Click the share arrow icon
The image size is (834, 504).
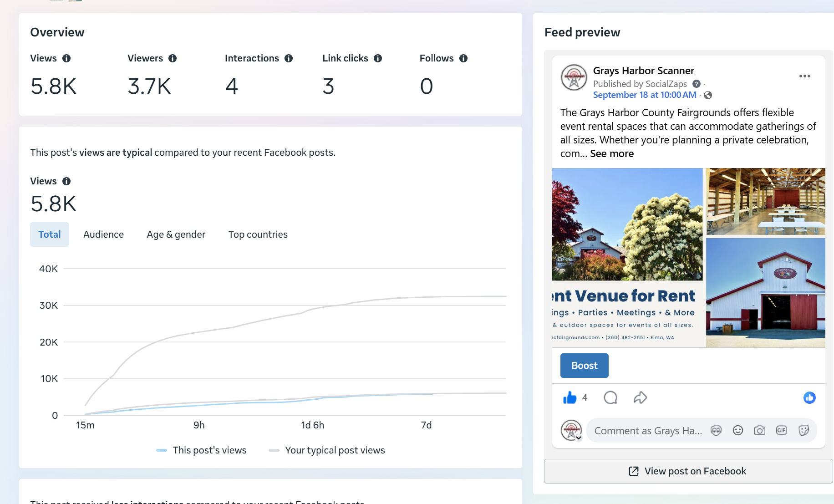640,398
